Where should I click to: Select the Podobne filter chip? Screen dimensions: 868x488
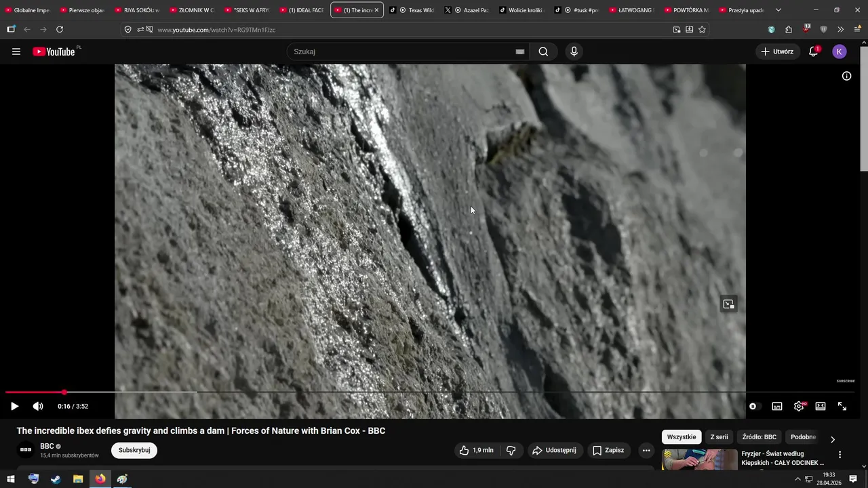pos(803,437)
